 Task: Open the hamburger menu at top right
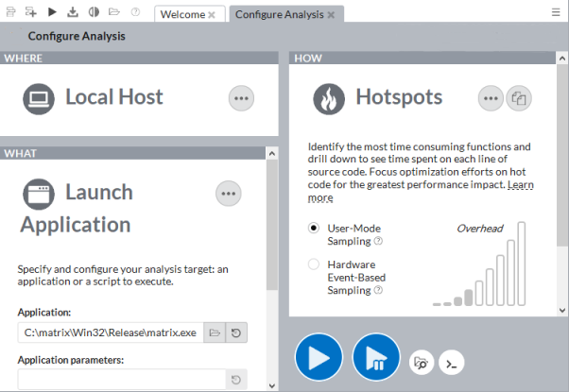tap(556, 12)
